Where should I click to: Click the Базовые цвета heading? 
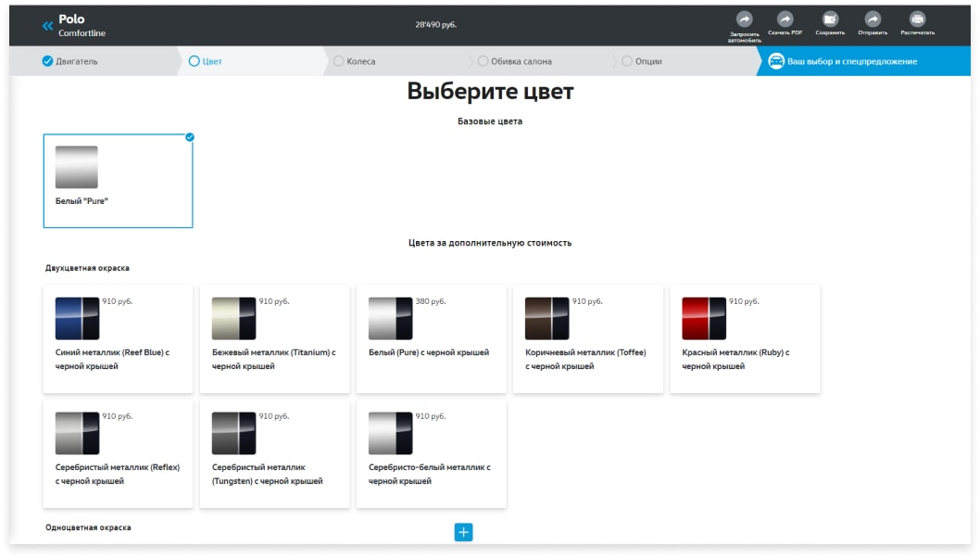[x=490, y=121]
